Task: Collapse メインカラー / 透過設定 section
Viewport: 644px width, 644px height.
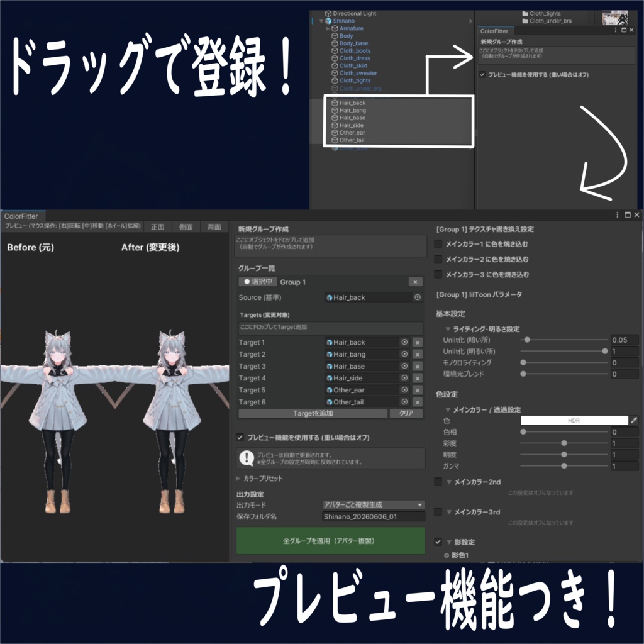Action: (448, 409)
